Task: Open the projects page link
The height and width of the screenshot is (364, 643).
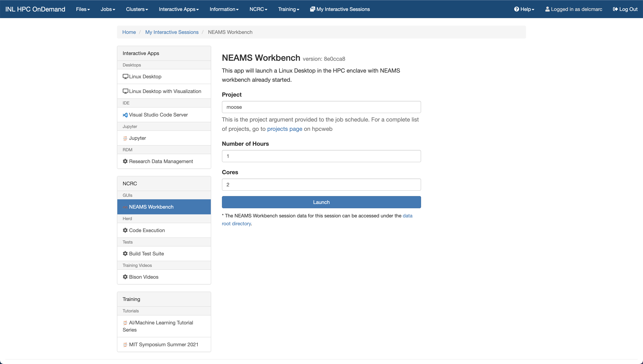Action: tap(285, 129)
